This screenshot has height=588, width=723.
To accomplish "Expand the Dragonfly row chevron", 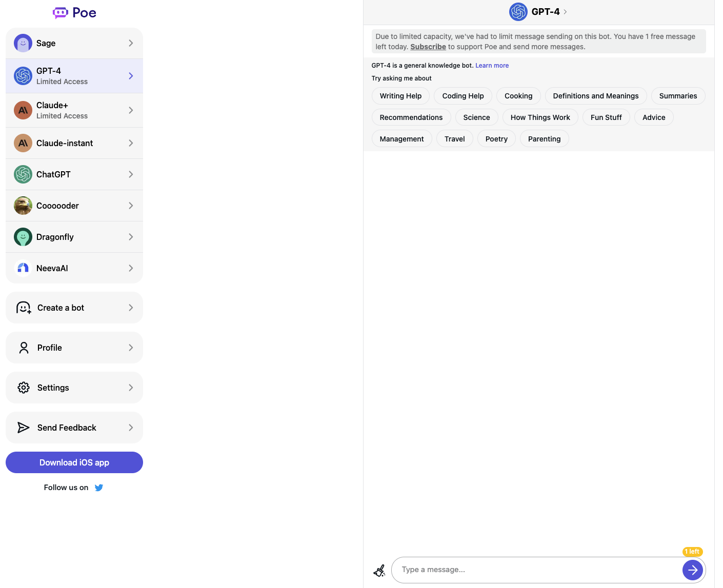I will [x=131, y=237].
